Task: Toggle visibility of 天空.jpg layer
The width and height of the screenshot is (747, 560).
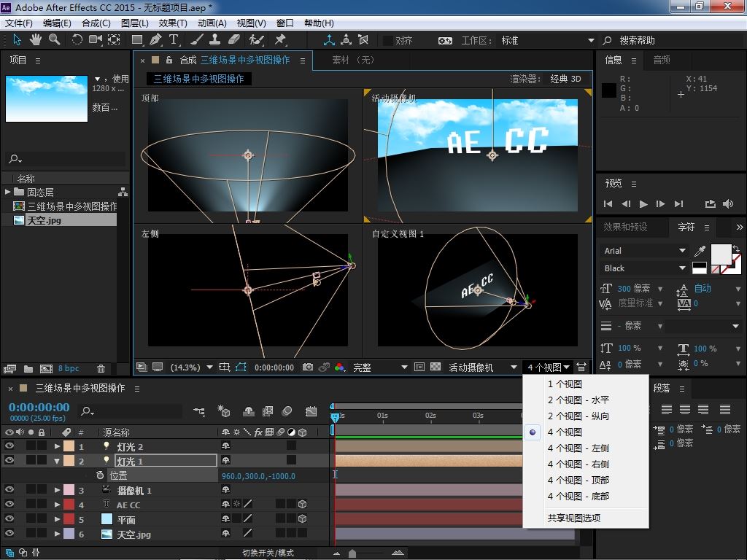Action: coord(9,534)
